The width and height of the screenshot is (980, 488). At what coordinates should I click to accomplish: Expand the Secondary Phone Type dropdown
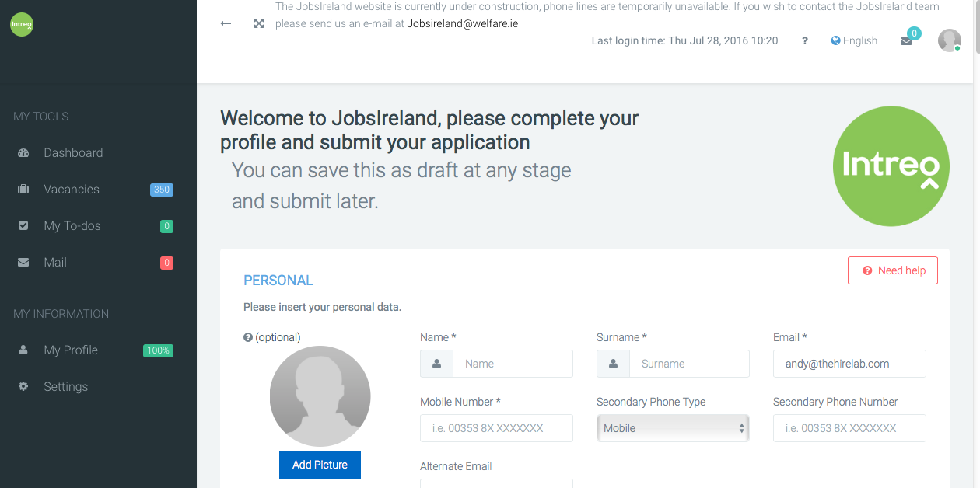(673, 428)
